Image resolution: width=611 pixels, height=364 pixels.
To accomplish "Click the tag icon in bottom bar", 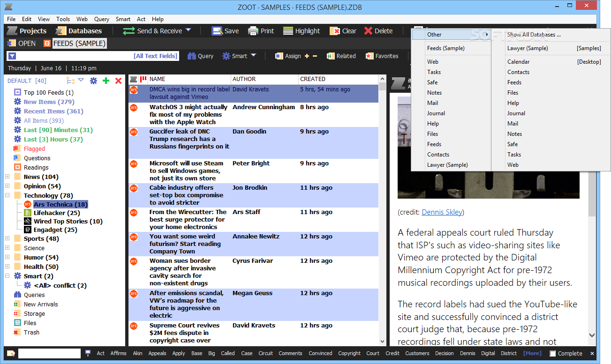I will pos(11,354).
